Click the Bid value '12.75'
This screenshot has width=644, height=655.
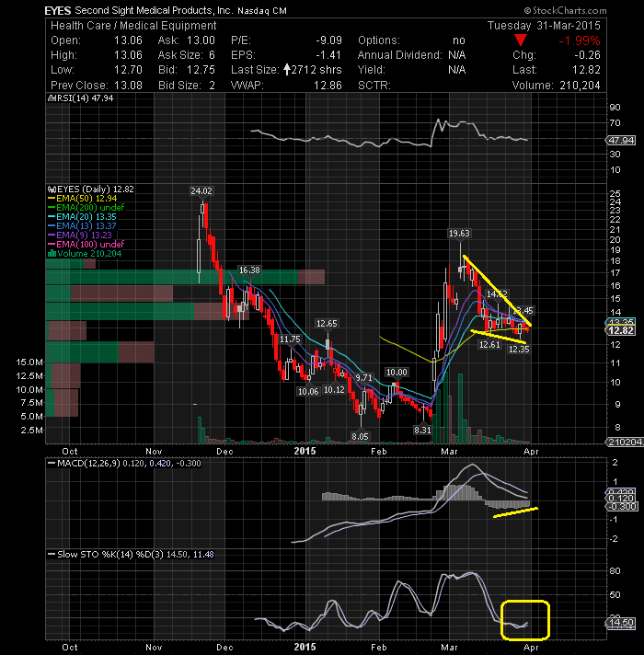[x=201, y=70]
